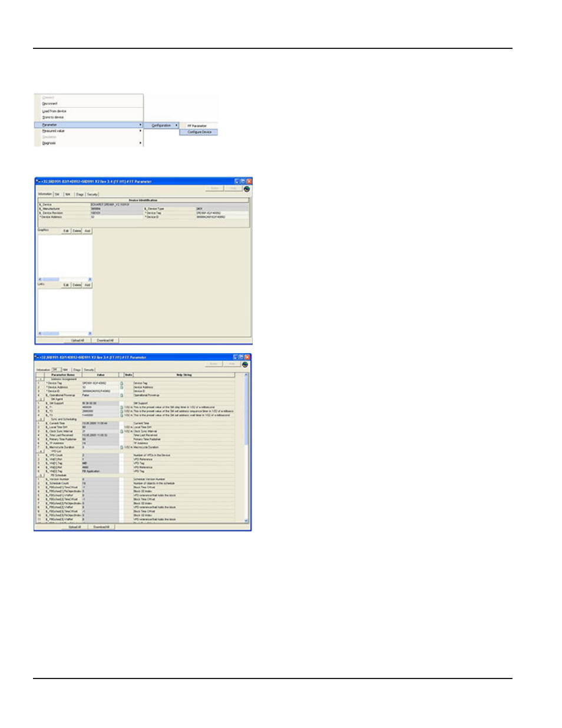The image size is (562, 728).
Task: Click the document icon in Clock Sync Interval row
Action: pos(121,431)
